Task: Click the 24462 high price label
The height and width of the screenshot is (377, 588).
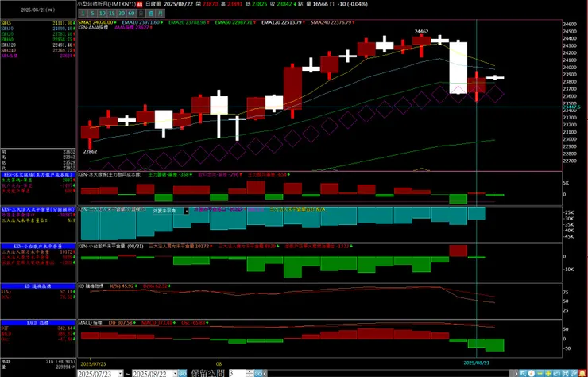Action: 421,32
